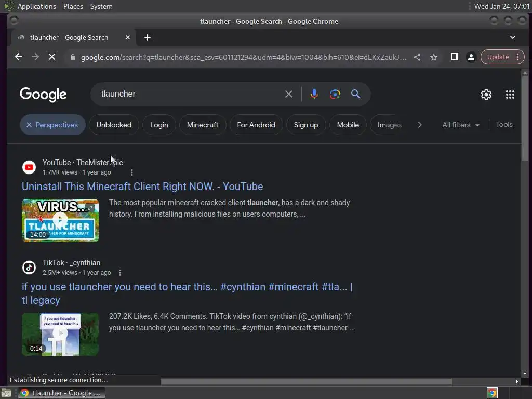The image size is (532, 399).
Task: Select the Login filter chip
Action: click(x=159, y=125)
